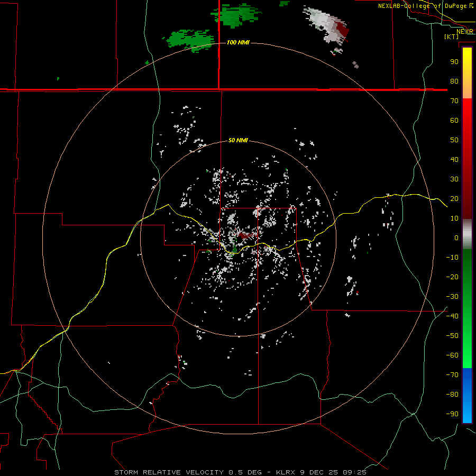The height and width of the screenshot is (476, 476).
Task: Click the NEXRAD label above the [KT] units
Action: tap(465, 32)
